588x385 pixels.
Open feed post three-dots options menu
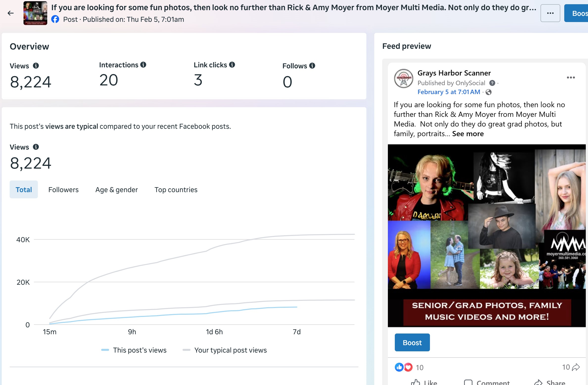570,77
